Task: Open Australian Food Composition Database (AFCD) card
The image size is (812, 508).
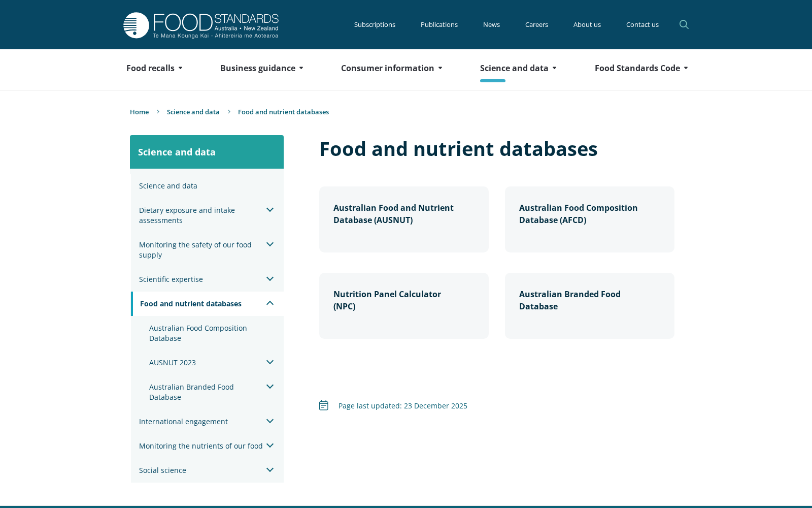Action: tap(590, 219)
